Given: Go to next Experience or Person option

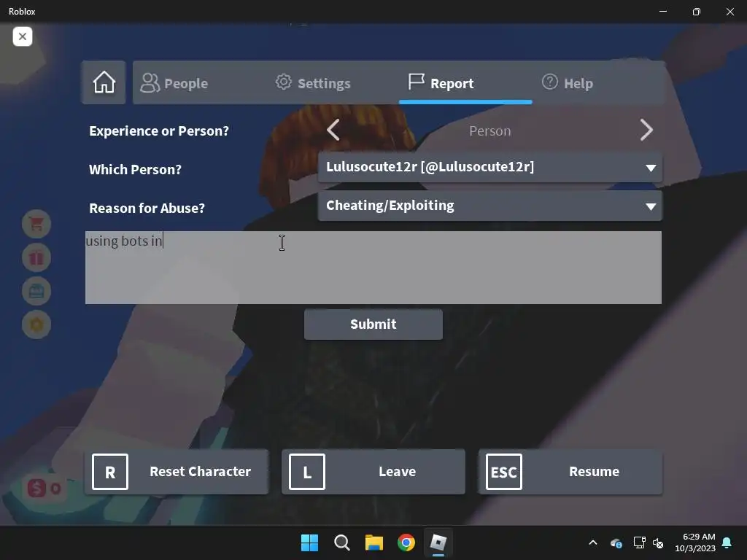Looking at the screenshot, I should (646, 130).
